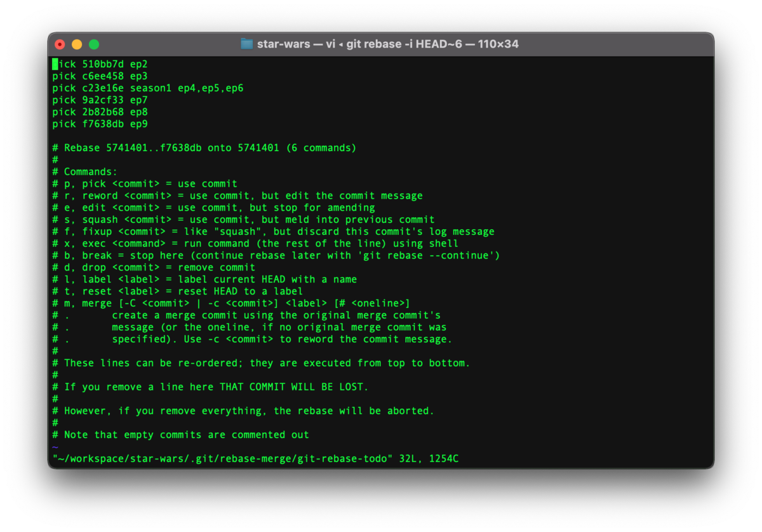Click commit hash 9a2cf33
Screen dimensions: 762x532
[x=103, y=100]
